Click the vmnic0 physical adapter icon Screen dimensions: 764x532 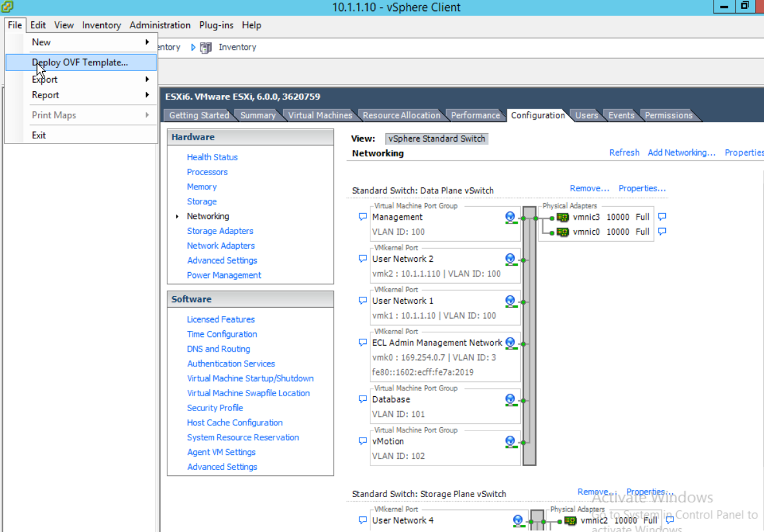[562, 231]
